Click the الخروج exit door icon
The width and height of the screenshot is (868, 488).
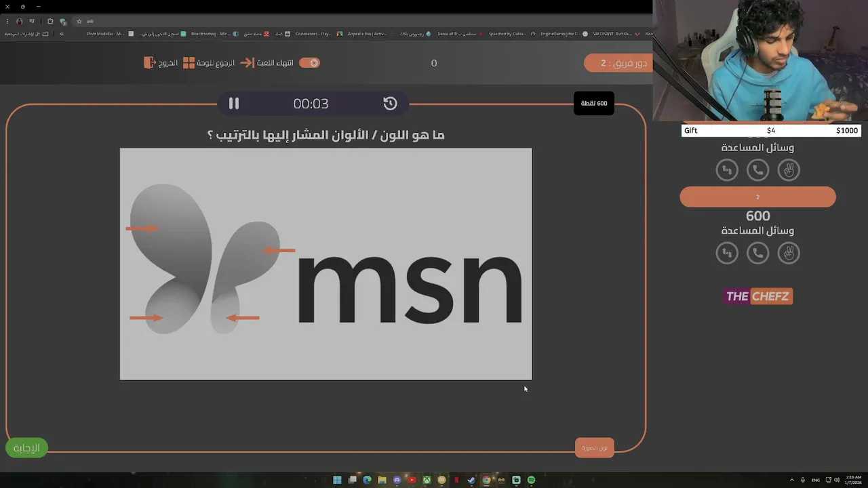pos(150,62)
